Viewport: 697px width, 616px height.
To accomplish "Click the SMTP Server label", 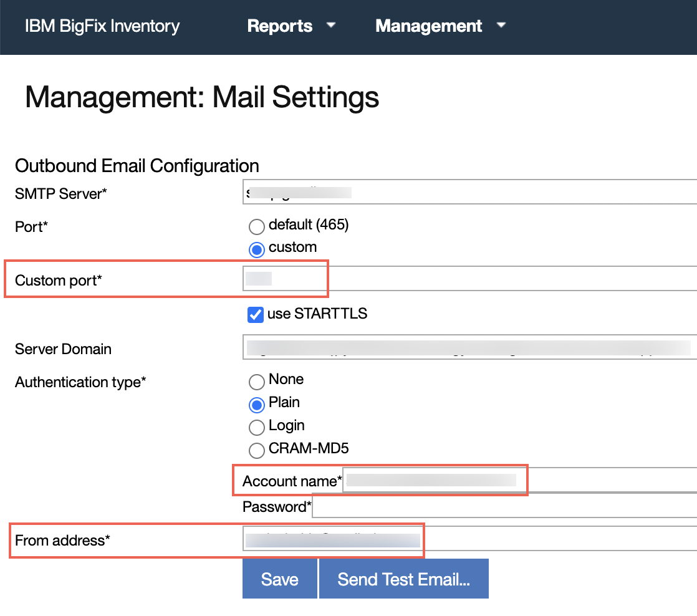I will [61, 194].
